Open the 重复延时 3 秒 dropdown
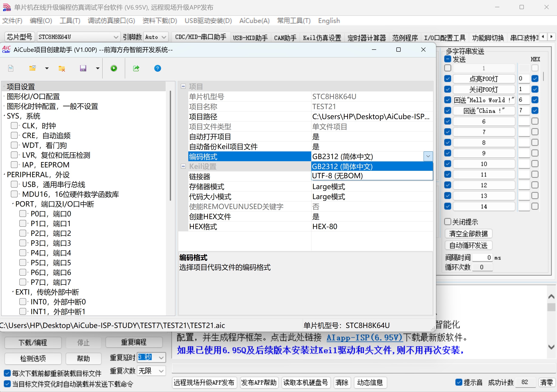 151,358
